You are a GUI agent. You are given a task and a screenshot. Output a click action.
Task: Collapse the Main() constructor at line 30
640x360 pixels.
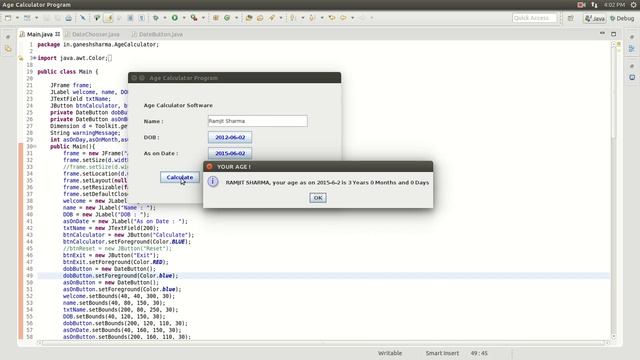tap(35, 147)
